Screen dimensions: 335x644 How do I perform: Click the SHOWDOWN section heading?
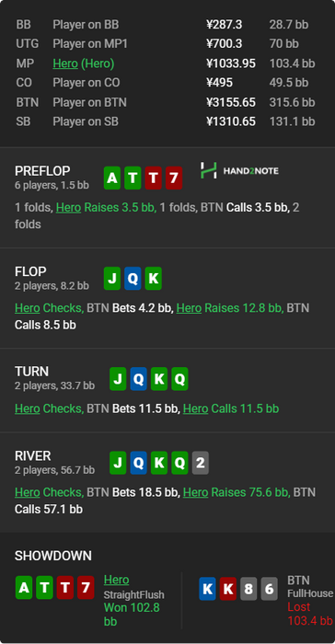53,556
